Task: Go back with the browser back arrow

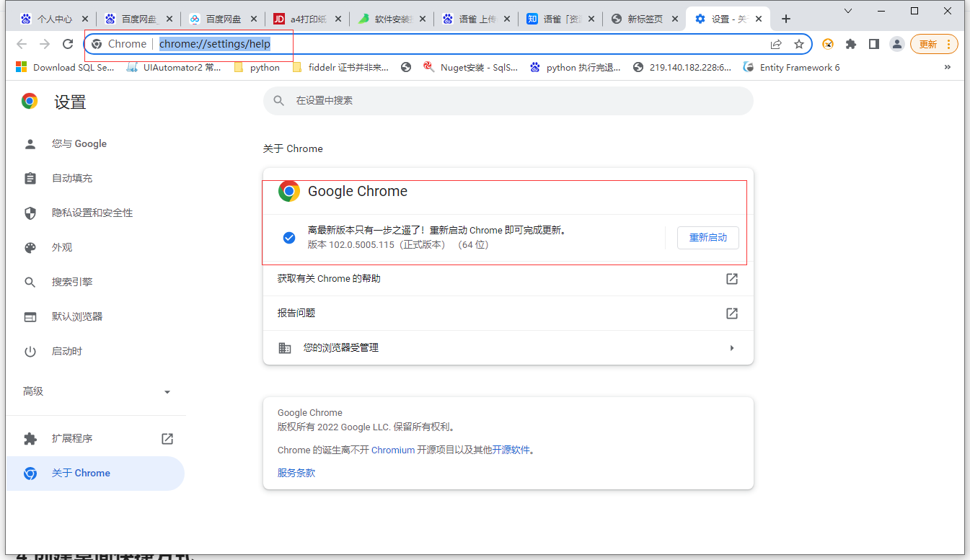Action: (22, 44)
